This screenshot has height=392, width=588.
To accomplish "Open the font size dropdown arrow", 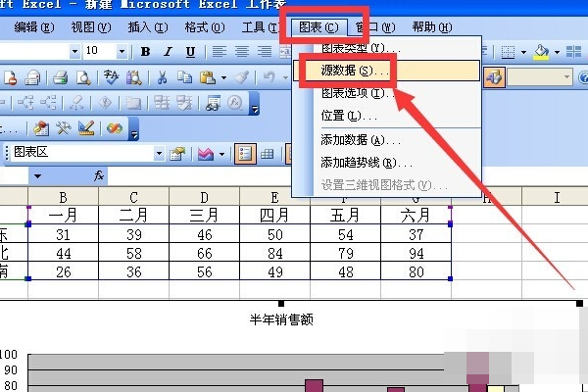I will pyautogui.click(x=122, y=51).
